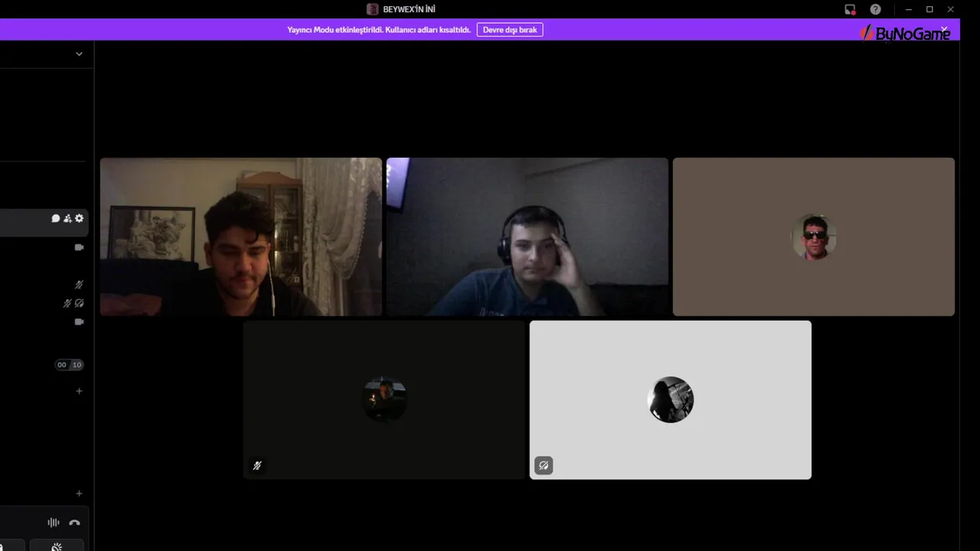Screen dimensions: 980x551
Task: Click the server icon beside BEYWEX'İN İNİ
Action: (x=373, y=9)
